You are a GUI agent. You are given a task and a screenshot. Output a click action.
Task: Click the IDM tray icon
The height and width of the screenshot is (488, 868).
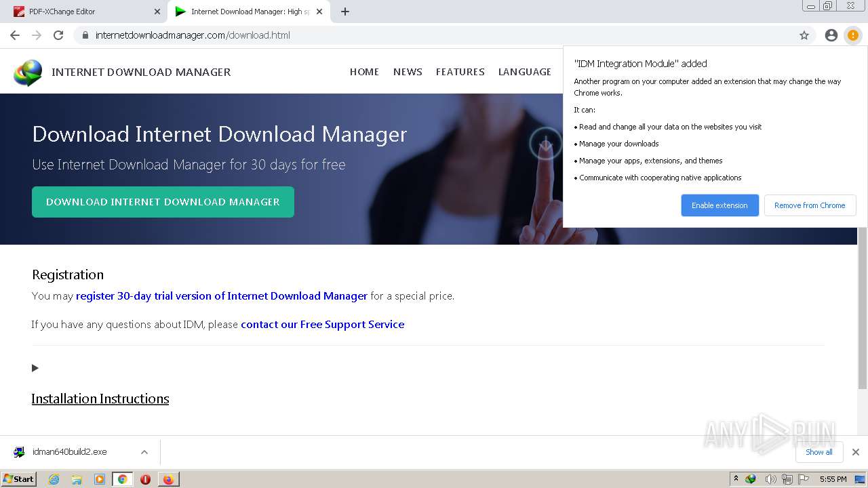(751, 479)
